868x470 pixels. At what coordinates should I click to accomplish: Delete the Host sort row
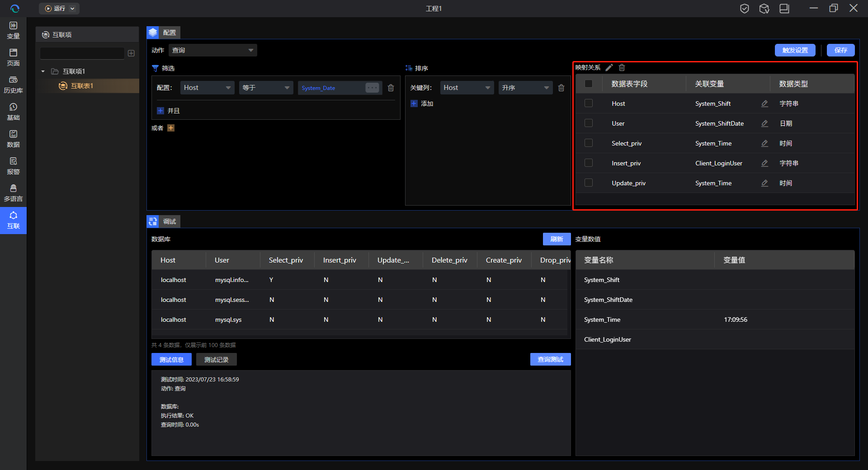[x=561, y=88]
